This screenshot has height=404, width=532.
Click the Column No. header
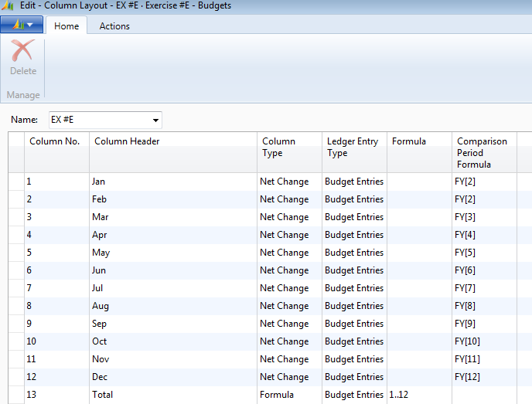coord(55,142)
